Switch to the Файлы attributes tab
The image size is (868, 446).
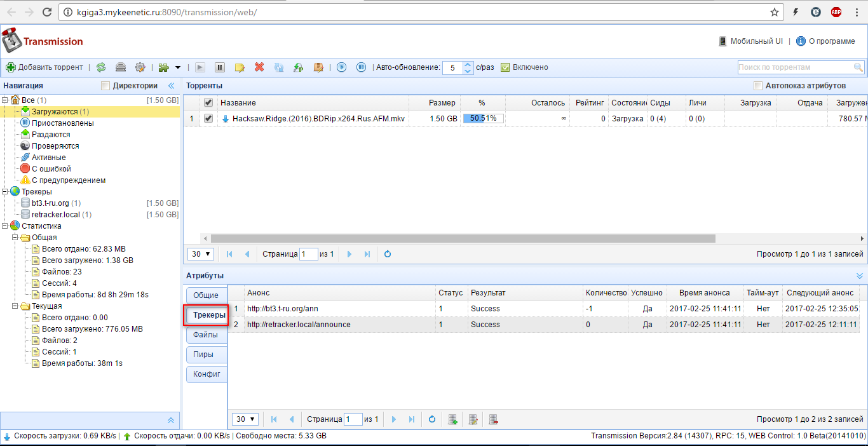tap(205, 335)
